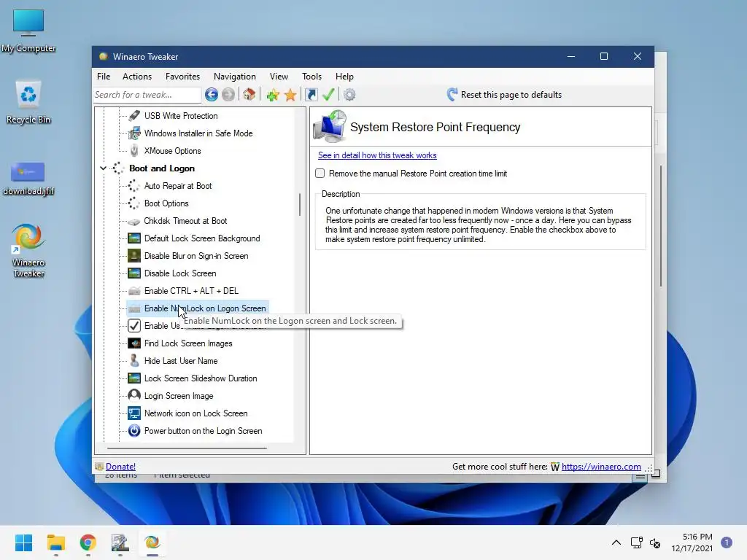
Task: Open the Recycle Bin desktop icon
Action: [28, 102]
